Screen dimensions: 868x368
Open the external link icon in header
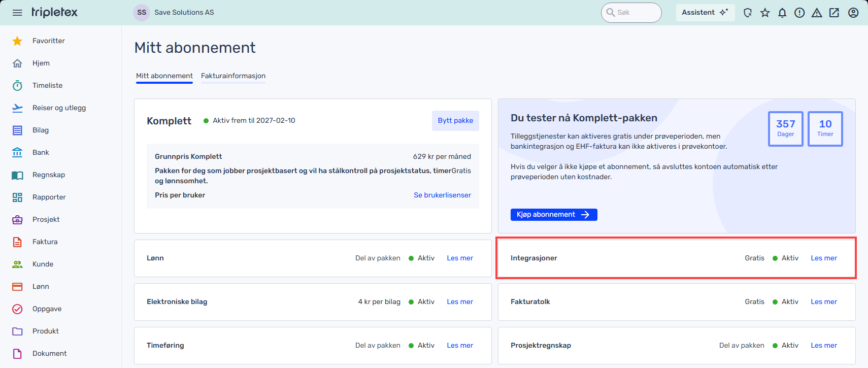[x=834, y=13]
